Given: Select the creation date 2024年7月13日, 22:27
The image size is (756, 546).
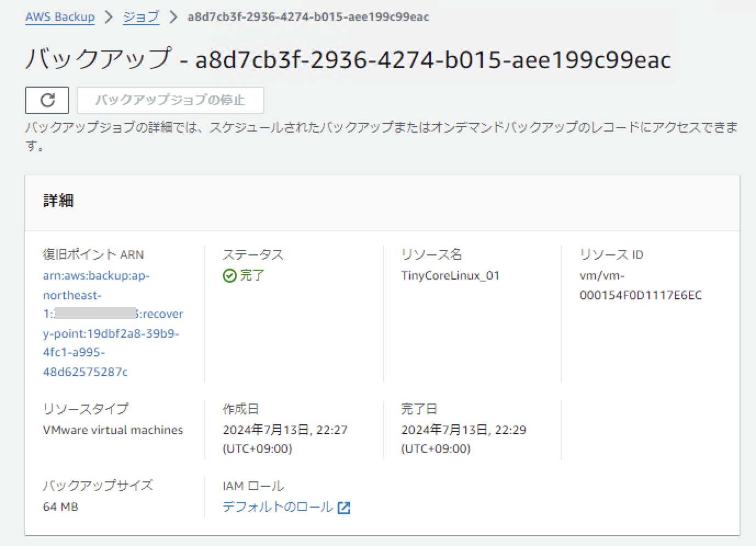Looking at the screenshot, I should (x=285, y=439).
